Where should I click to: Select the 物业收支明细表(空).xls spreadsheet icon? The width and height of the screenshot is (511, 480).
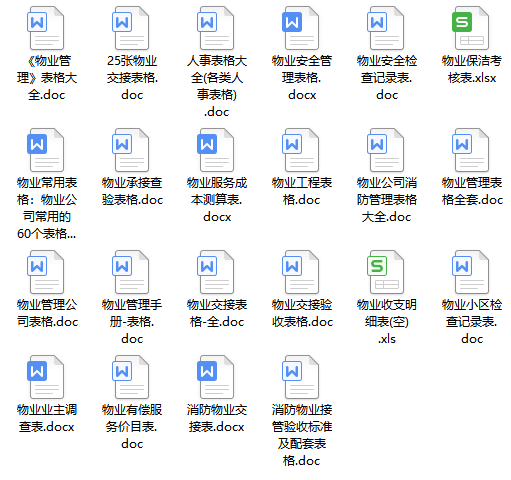(x=386, y=272)
